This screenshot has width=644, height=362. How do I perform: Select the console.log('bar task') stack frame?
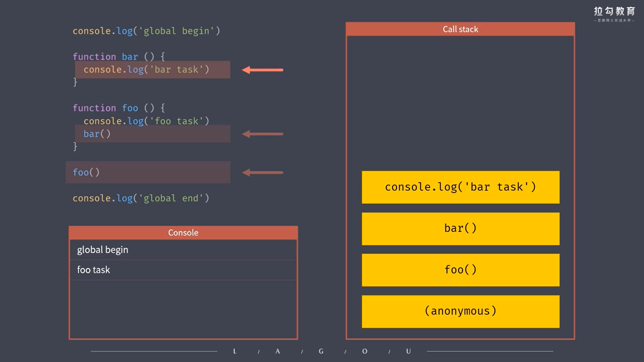(461, 187)
